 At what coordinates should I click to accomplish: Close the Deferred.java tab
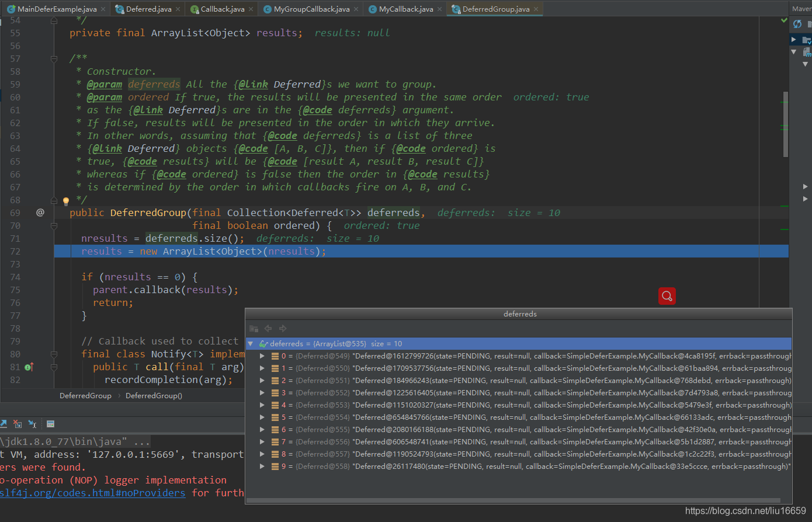(x=178, y=9)
